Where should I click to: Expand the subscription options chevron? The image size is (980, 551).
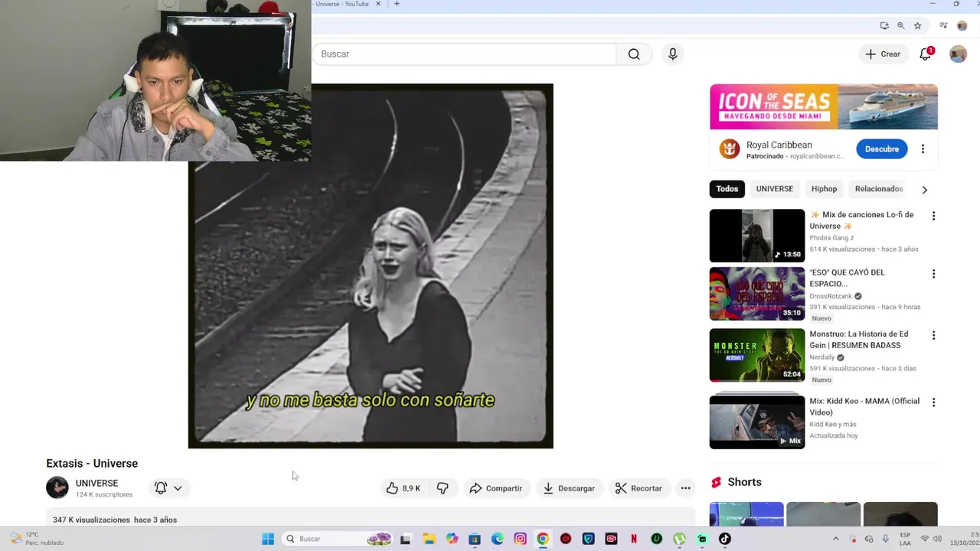coord(178,488)
